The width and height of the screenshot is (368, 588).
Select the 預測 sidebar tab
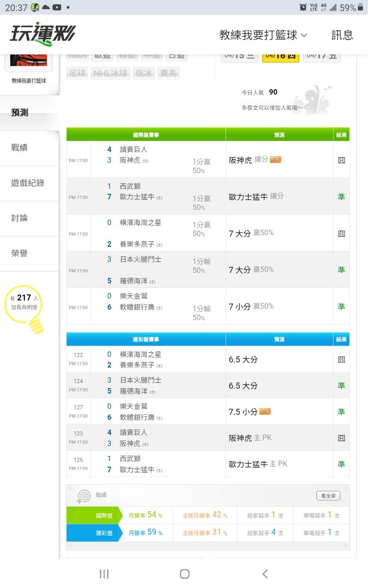point(20,113)
